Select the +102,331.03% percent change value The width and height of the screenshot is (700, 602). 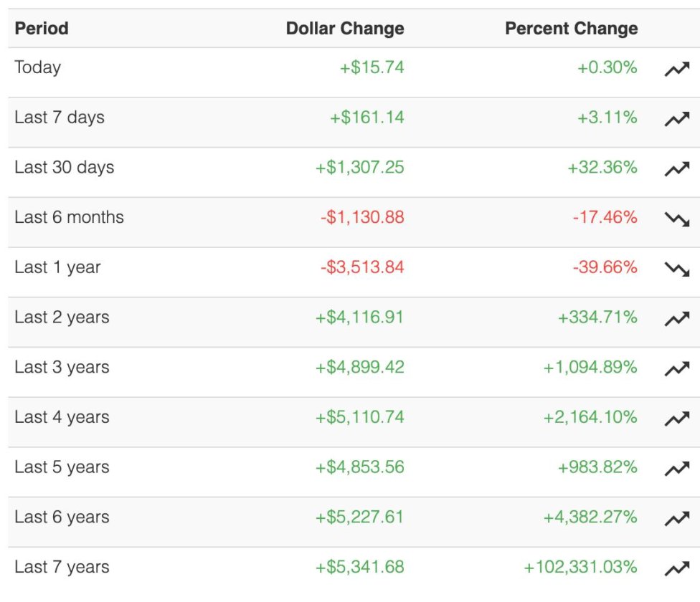(x=580, y=567)
